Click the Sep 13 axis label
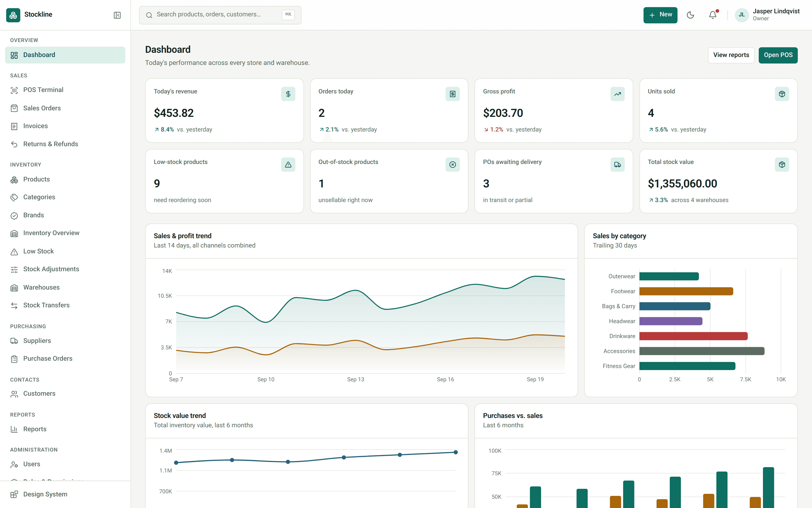Screen dimensions: 812x508 point(355,379)
